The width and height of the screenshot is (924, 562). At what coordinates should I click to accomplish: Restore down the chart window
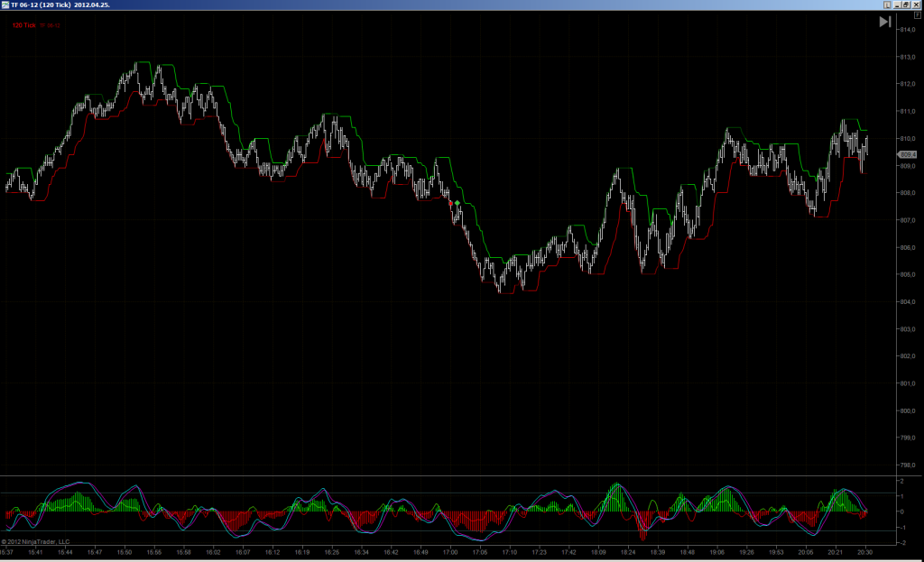[x=906, y=5]
